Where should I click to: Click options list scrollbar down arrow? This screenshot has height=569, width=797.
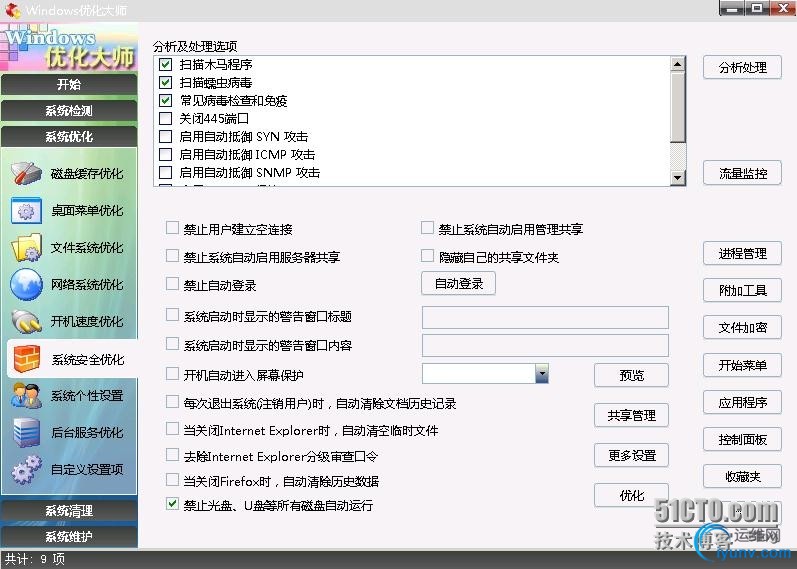click(x=678, y=177)
